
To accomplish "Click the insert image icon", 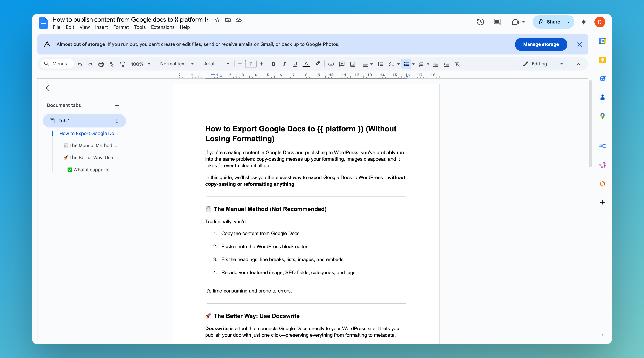I will tap(352, 64).
